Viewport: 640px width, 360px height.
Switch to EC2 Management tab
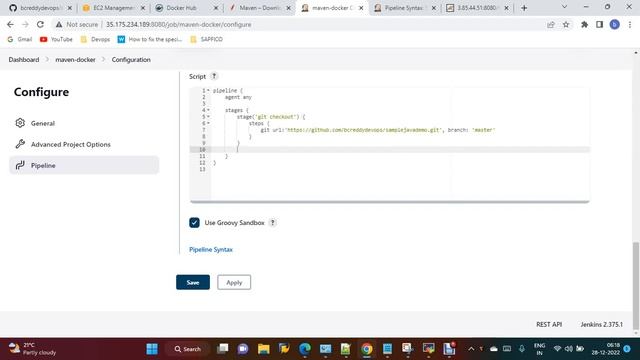coord(113,8)
